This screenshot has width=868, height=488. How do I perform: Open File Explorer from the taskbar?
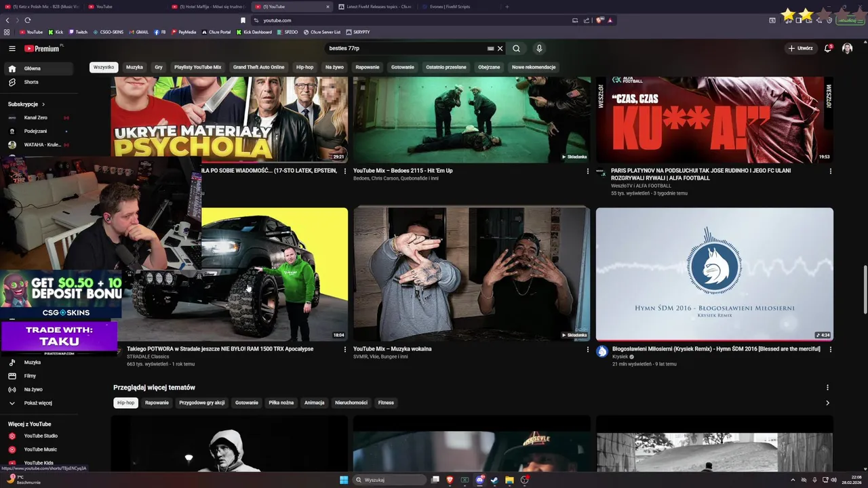pos(509,480)
